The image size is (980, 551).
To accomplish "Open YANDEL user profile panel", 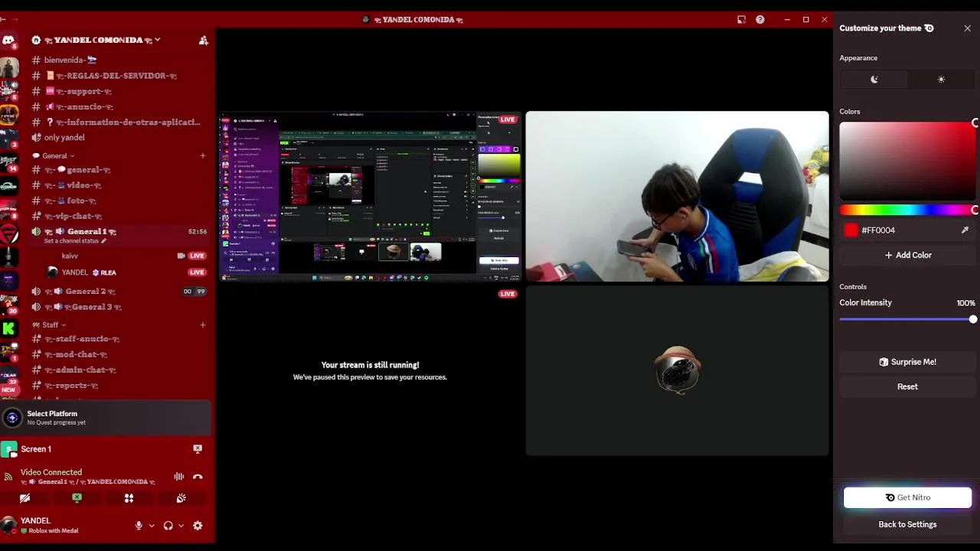I will (50, 525).
